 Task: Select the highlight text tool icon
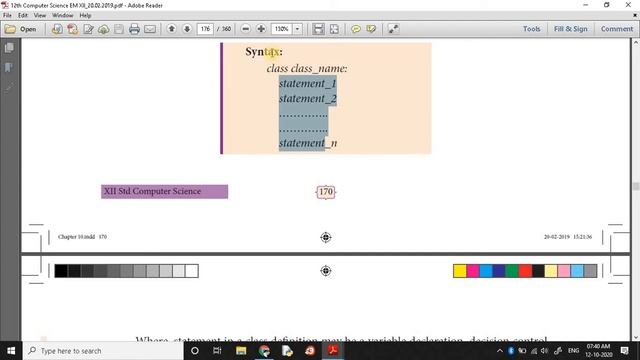pyautogui.click(x=371, y=29)
